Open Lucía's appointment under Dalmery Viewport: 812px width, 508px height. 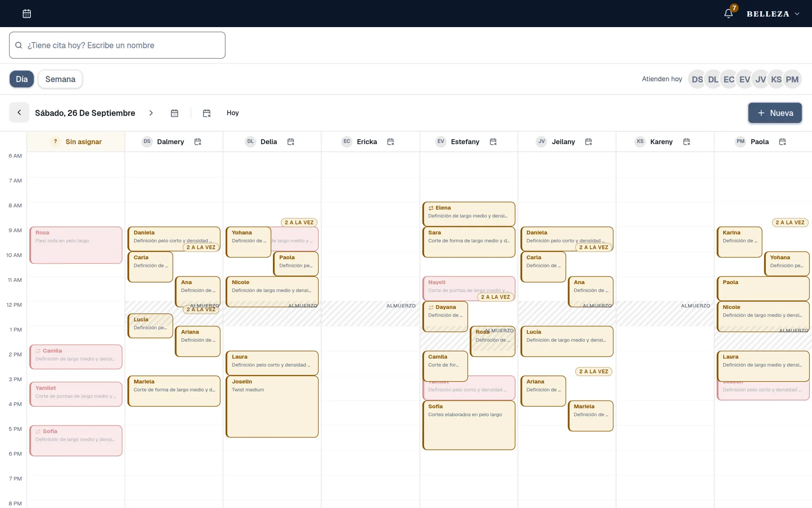point(150,326)
